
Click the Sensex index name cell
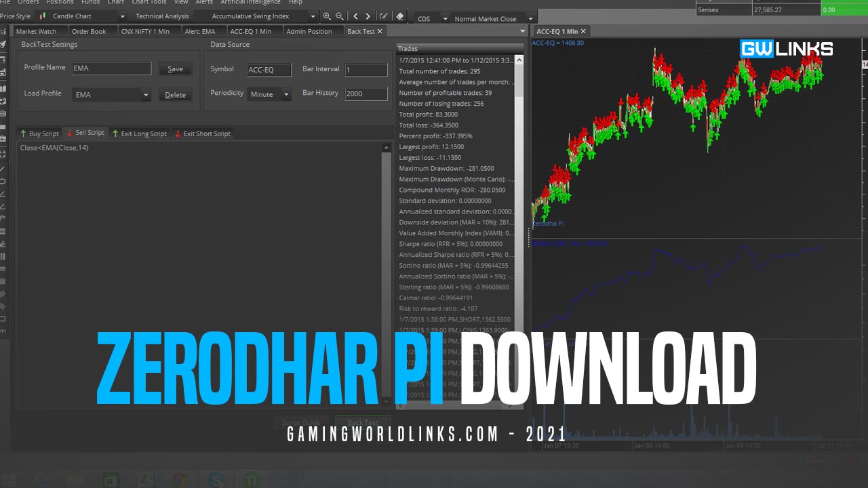[724, 10]
